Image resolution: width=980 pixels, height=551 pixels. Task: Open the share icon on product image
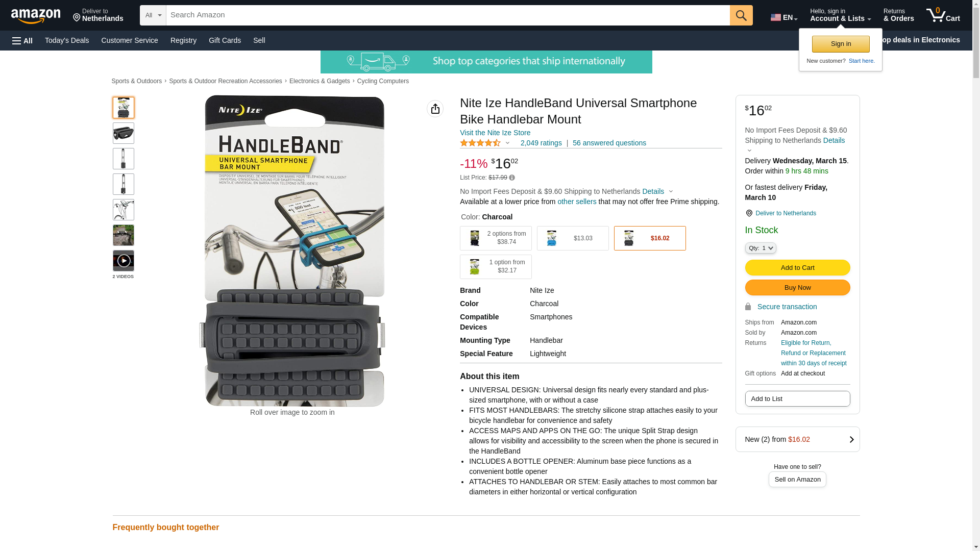click(x=435, y=109)
